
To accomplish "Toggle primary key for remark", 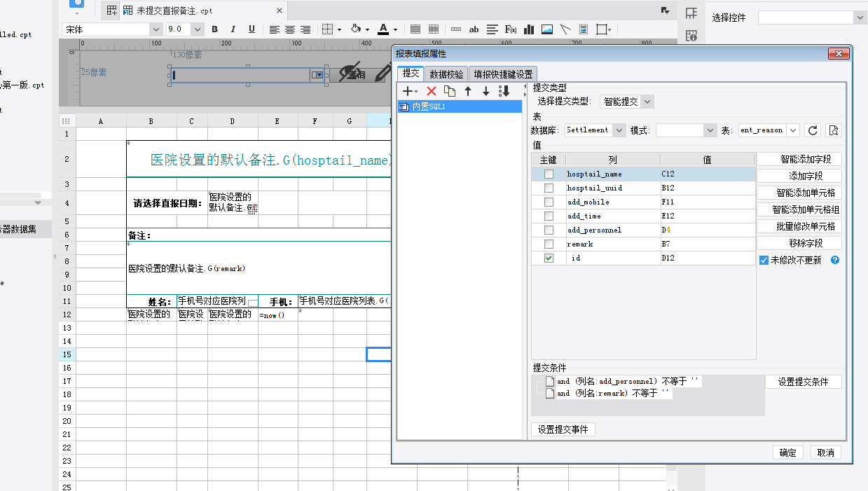I will coord(549,244).
